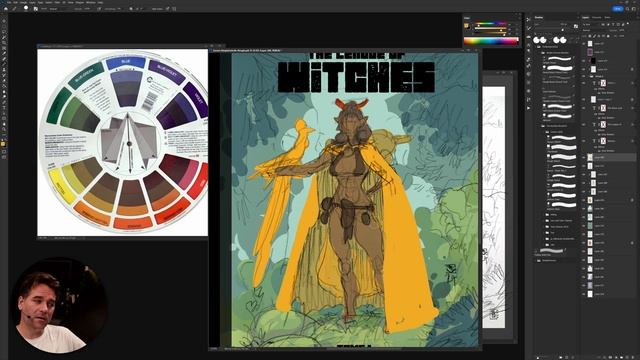
Task: Click the Brushes panel tab
Action: tap(539, 18)
